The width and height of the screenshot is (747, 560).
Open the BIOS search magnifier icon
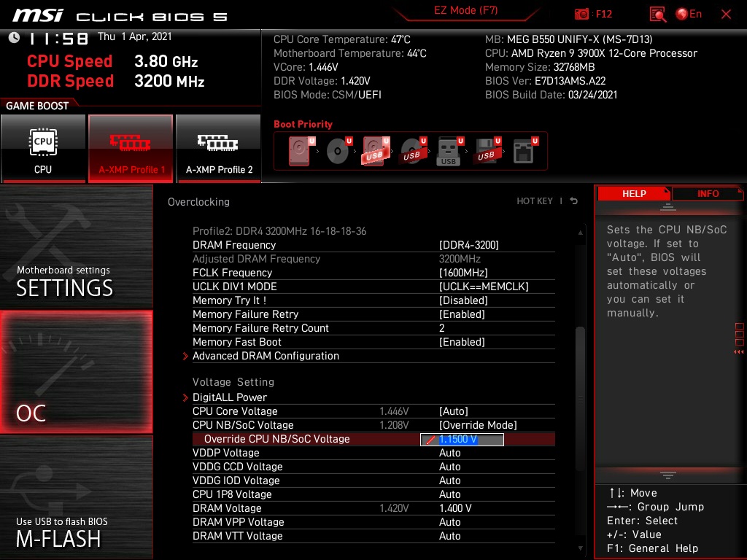[657, 15]
